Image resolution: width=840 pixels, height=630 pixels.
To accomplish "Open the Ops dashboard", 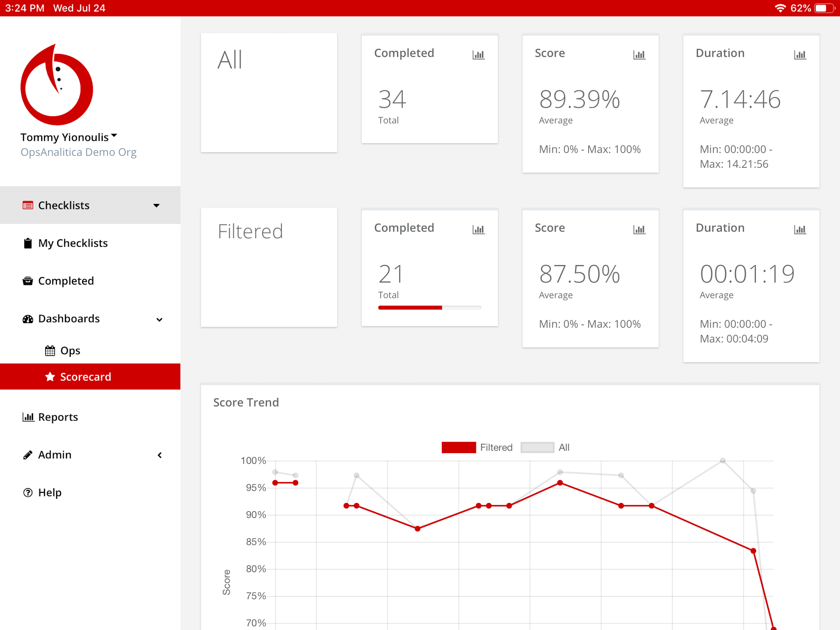I will coord(70,350).
